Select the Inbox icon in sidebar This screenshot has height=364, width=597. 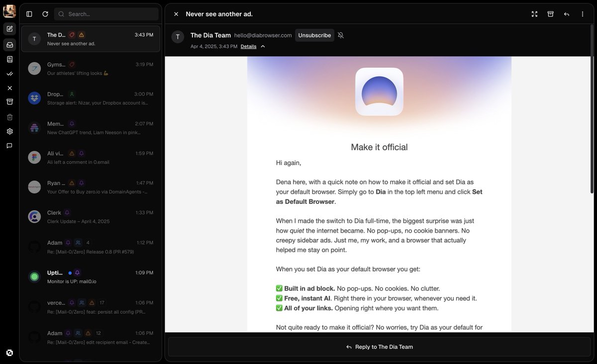click(9, 45)
